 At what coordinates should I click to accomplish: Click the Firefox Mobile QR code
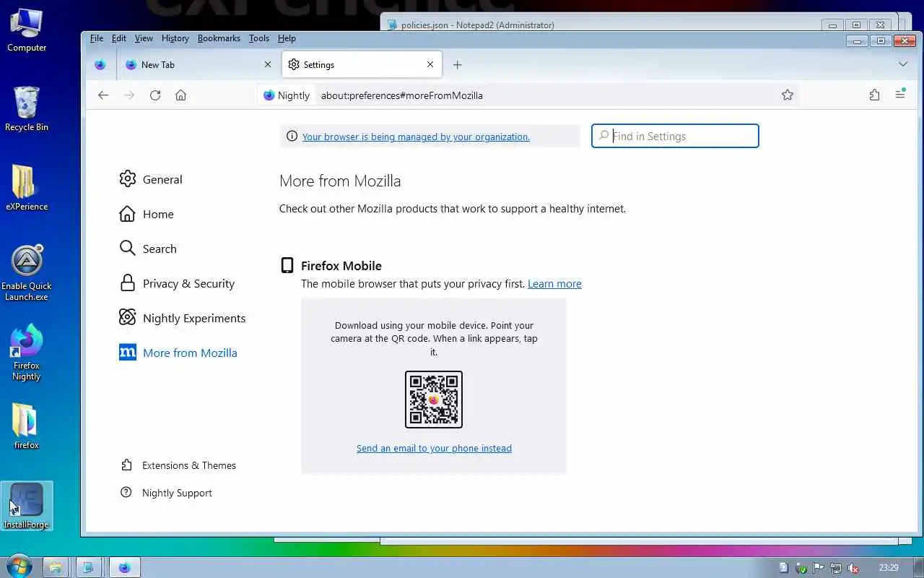pos(434,400)
